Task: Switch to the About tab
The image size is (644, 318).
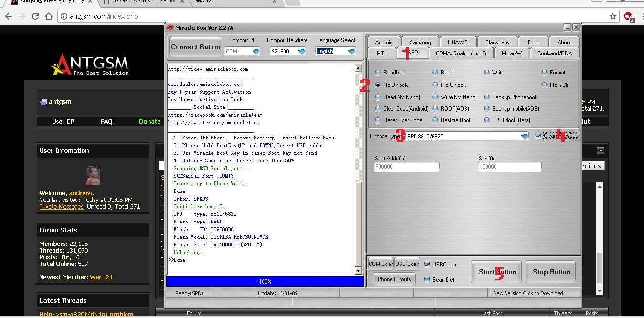Action: (x=564, y=42)
